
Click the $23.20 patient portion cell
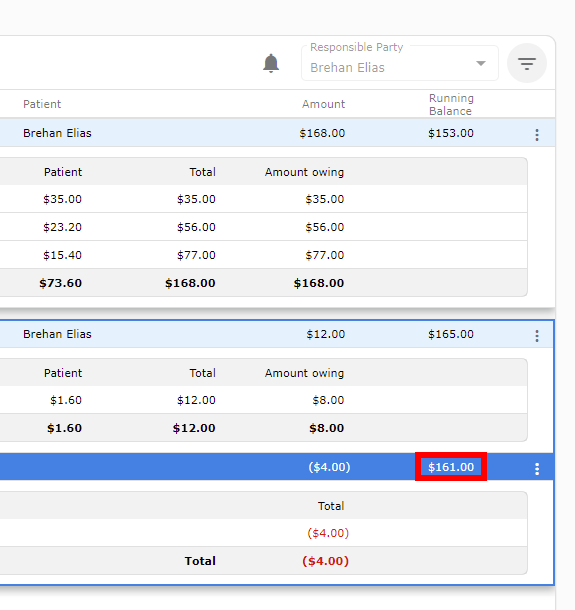point(62,227)
